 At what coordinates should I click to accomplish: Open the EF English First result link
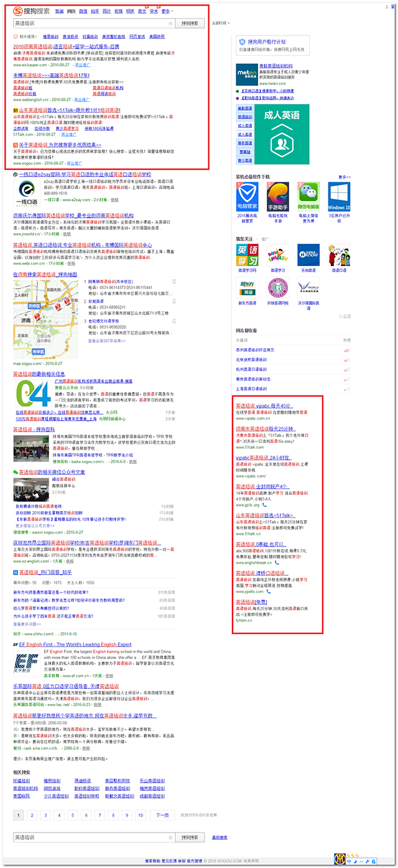(75, 644)
